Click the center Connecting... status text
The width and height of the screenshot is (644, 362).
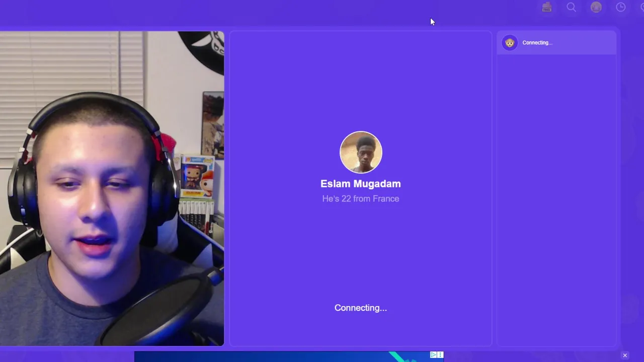[x=361, y=308]
